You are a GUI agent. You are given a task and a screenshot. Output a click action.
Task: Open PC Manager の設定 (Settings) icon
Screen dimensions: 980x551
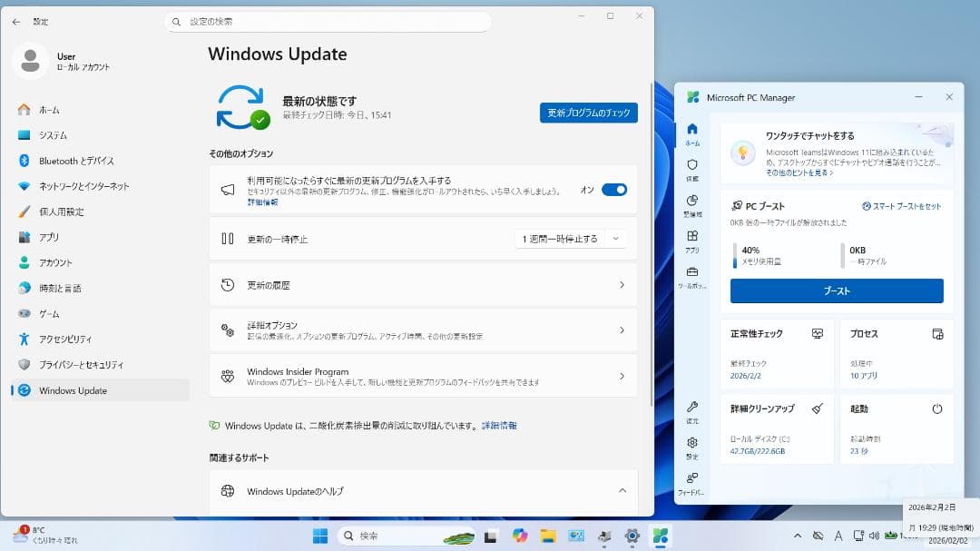point(692,448)
